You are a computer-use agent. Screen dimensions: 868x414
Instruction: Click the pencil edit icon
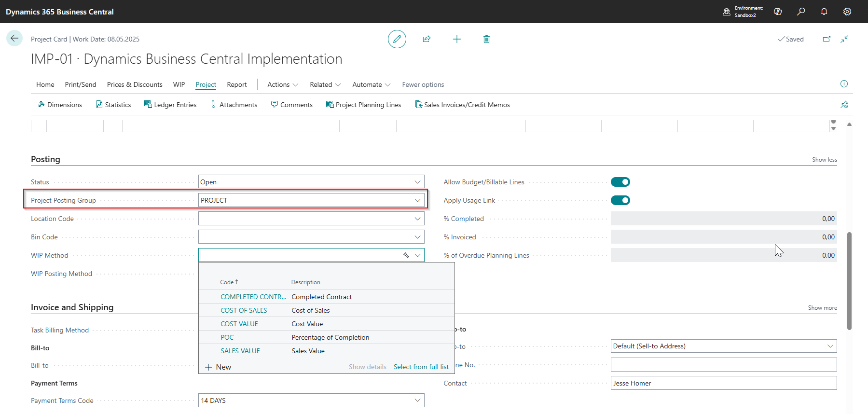pos(397,39)
